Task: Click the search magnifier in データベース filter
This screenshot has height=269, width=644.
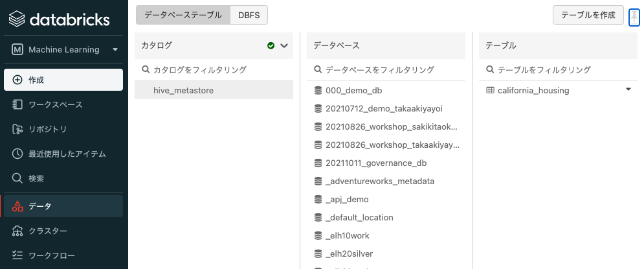Action: [x=318, y=69]
